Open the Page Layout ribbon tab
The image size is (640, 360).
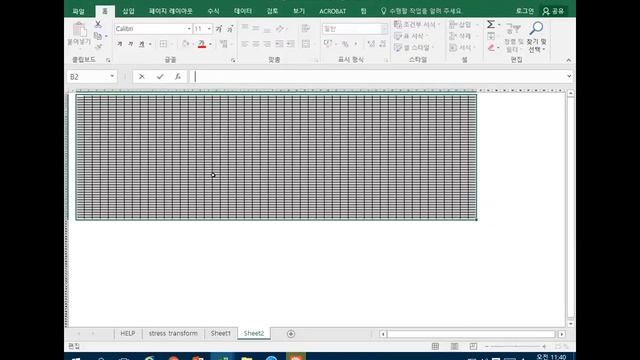tap(170, 11)
